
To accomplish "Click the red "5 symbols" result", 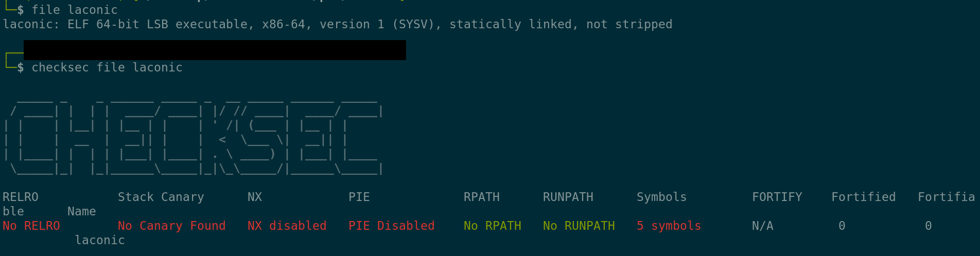I will coord(669,226).
